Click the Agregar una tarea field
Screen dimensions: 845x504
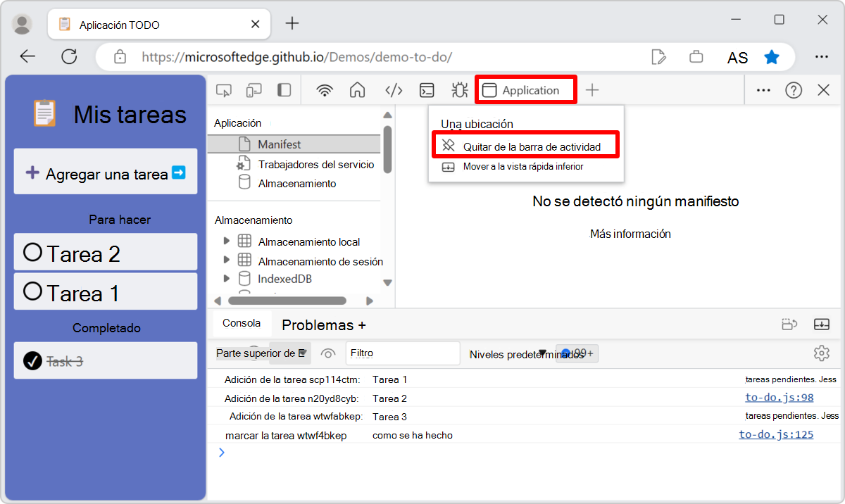(106, 172)
